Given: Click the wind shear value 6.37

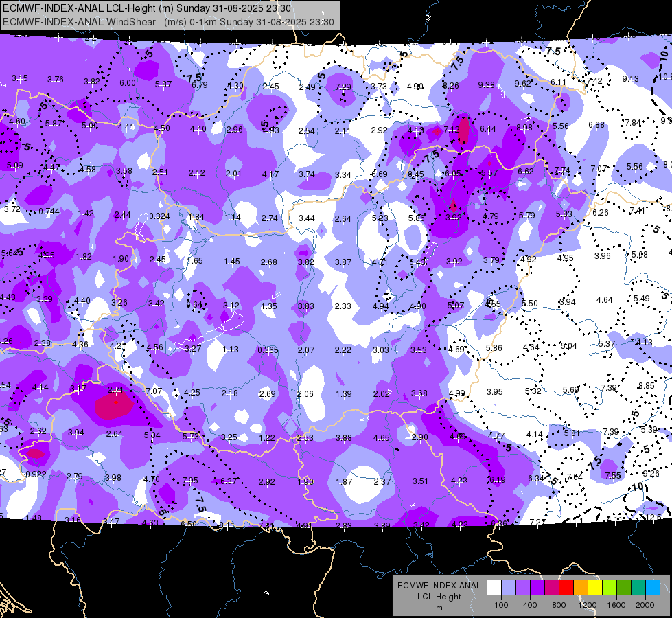Looking at the screenshot, I should tap(229, 481).
